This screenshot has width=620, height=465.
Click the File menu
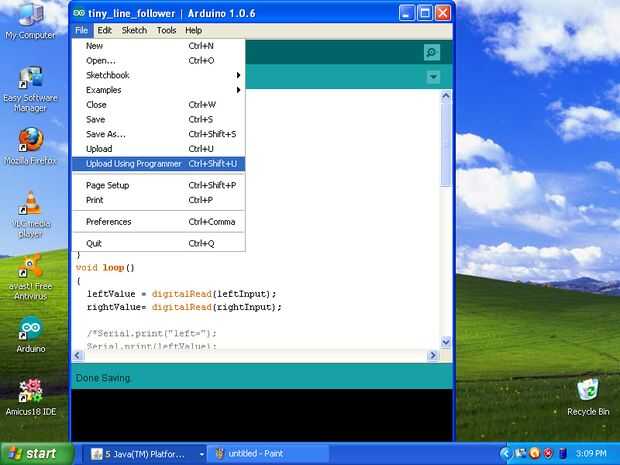[81, 30]
